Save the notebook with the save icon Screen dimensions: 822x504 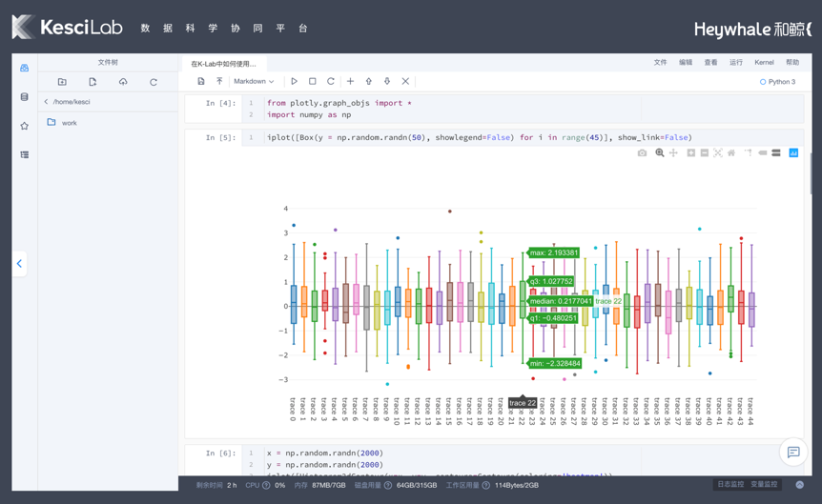tap(201, 81)
